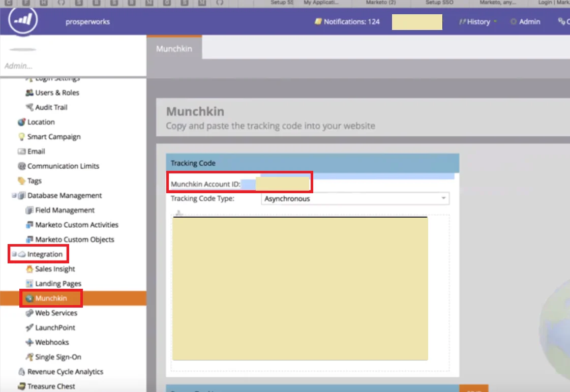Click the Marketo Custom Activities icon
The height and width of the screenshot is (392, 570).
(29, 225)
